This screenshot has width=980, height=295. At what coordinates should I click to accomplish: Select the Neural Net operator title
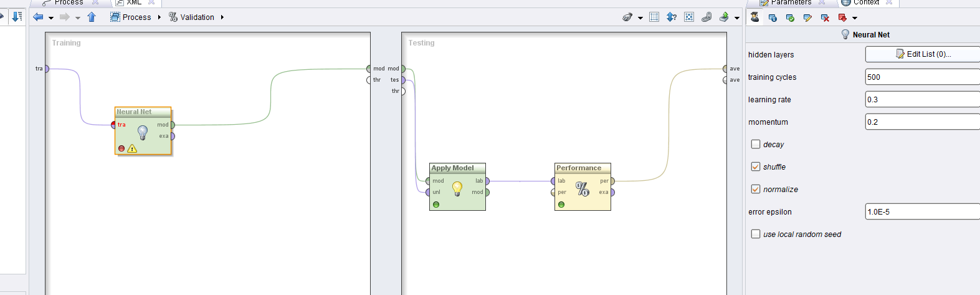pos(134,112)
